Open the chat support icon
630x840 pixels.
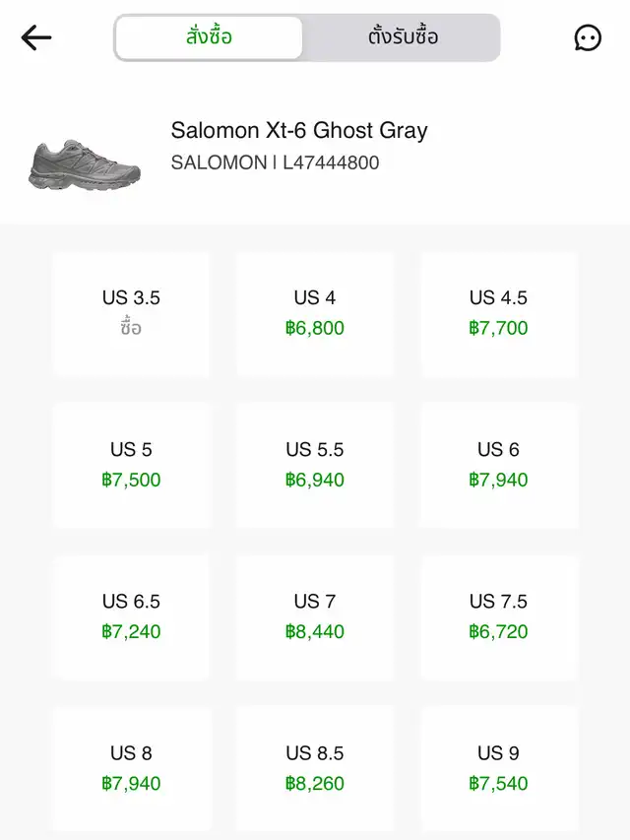588,37
